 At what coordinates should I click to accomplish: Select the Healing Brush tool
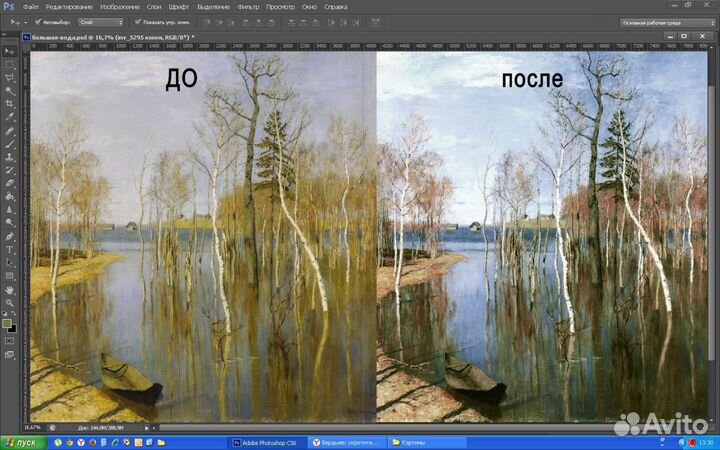click(9, 131)
